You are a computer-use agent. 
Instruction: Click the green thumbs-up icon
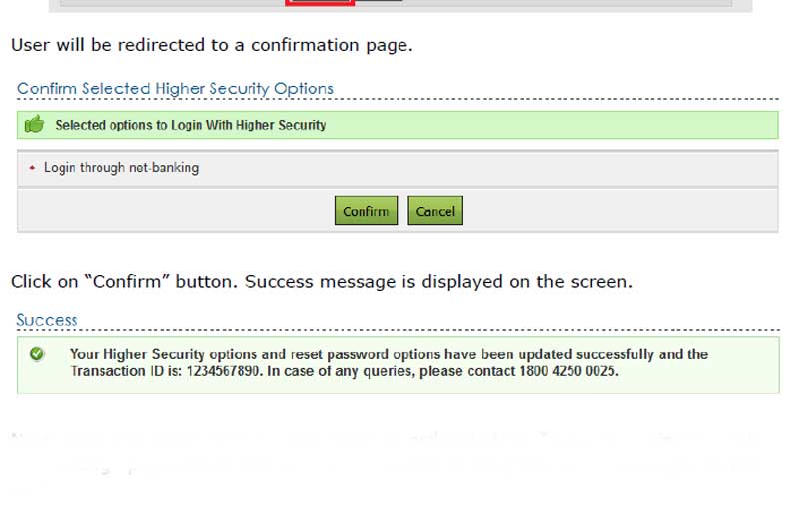click(x=34, y=125)
